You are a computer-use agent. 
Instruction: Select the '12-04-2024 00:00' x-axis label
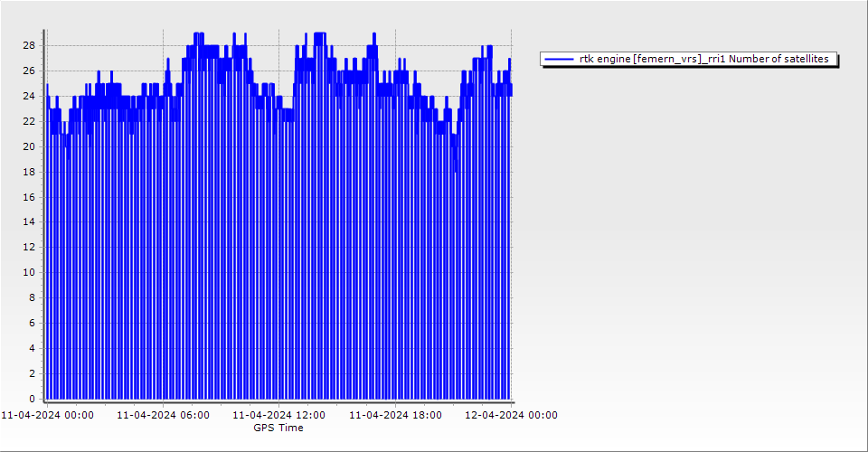(x=511, y=415)
